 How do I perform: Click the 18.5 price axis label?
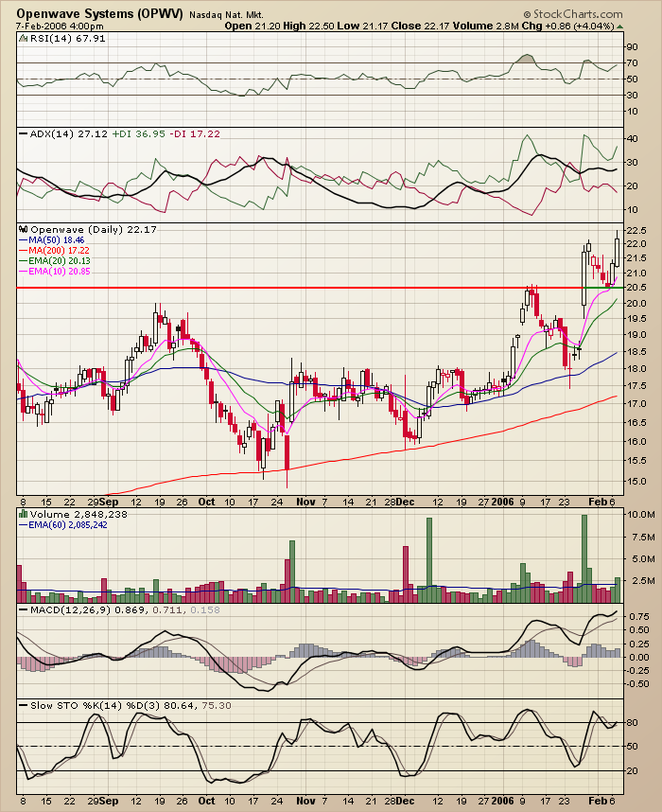tap(636, 352)
